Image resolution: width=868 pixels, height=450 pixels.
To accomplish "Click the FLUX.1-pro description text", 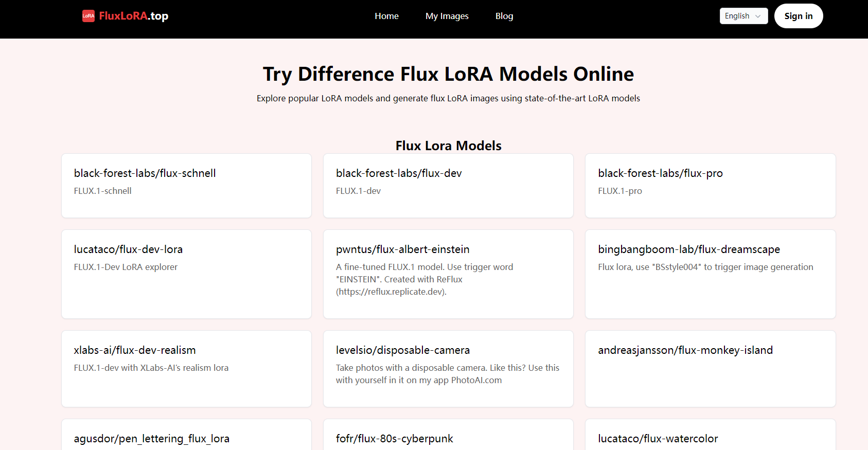I will coord(619,191).
